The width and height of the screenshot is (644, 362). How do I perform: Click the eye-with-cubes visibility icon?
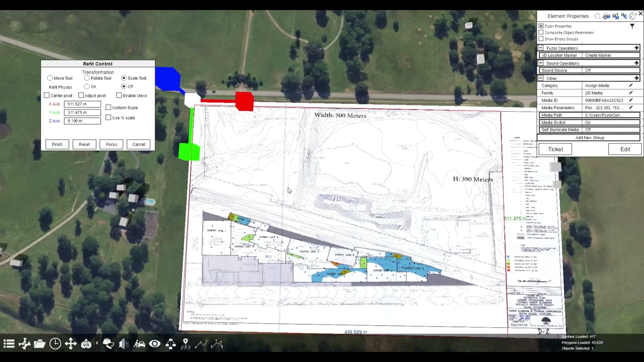(x=606, y=16)
